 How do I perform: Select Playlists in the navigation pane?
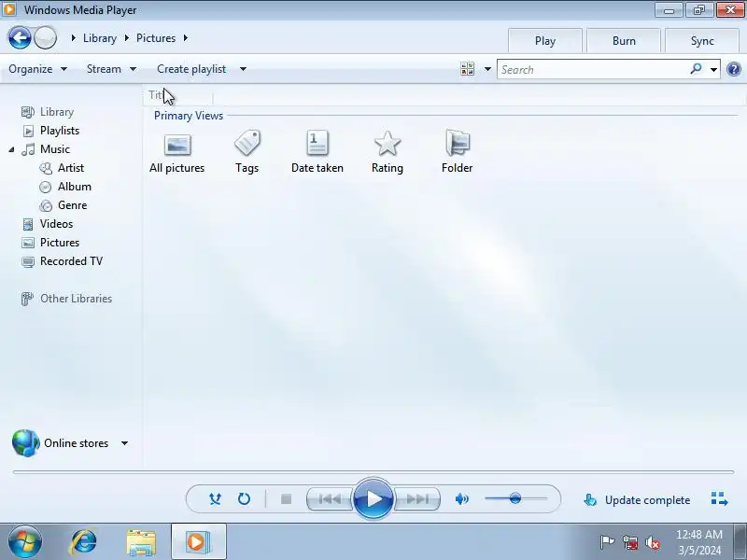[60, 131]
